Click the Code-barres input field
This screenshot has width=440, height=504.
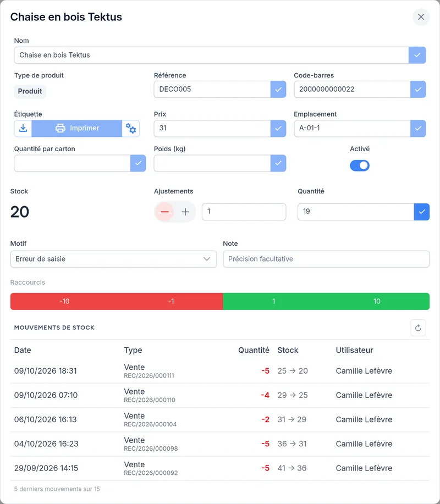(x=352, y=90)
